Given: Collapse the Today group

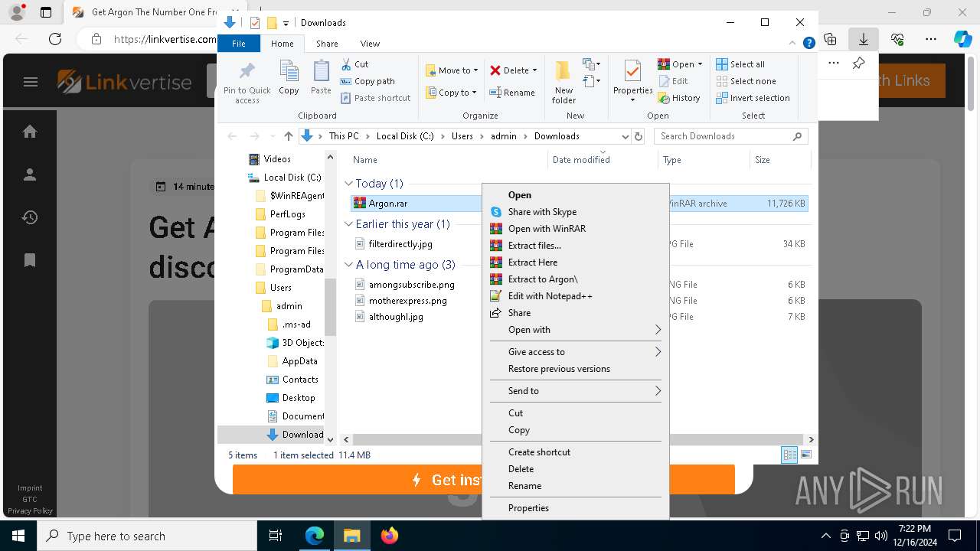Looking at the screenshot, I should pos(349,184).
